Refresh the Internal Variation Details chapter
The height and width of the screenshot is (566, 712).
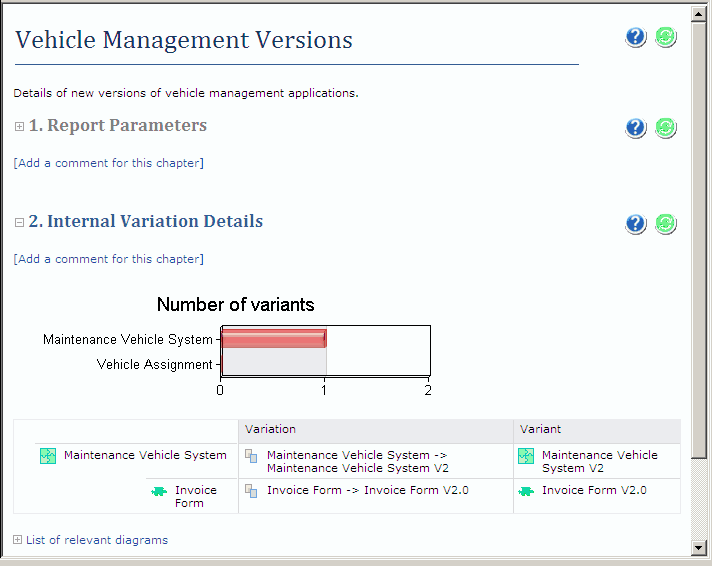(666, 223)
